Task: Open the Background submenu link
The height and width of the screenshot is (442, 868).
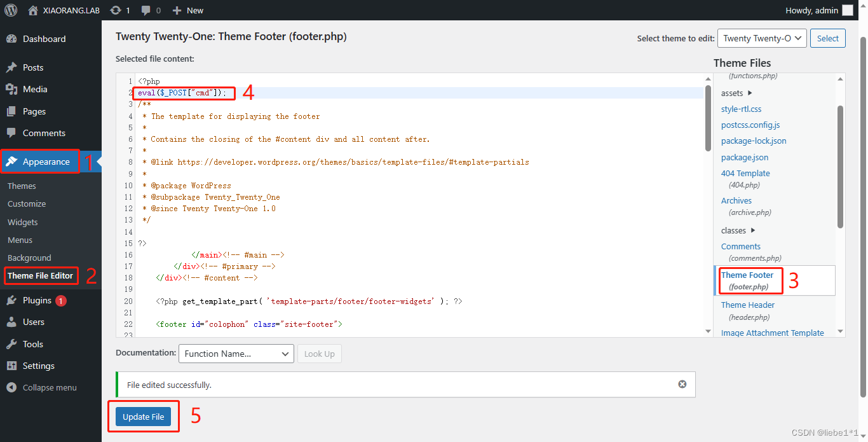Action: click(29, 258)
